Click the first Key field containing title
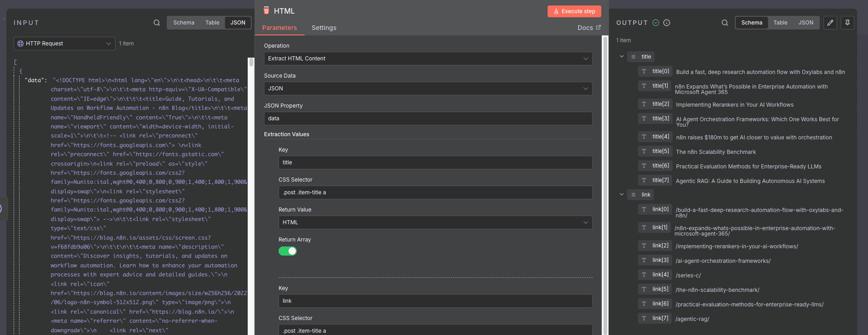 click(x=435, y=163)
